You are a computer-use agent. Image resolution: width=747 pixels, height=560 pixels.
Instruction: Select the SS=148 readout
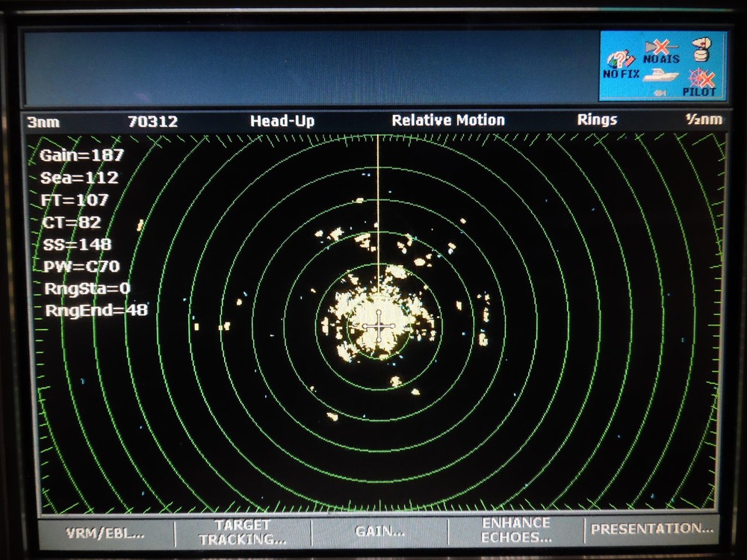click(77, 245)
